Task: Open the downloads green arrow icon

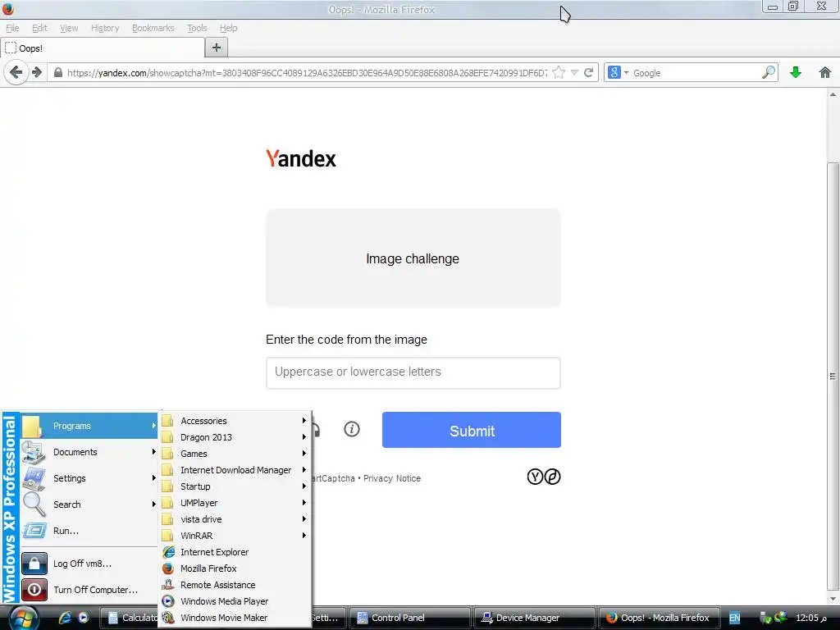Action: pyautogui.click(x=796, y=72)
